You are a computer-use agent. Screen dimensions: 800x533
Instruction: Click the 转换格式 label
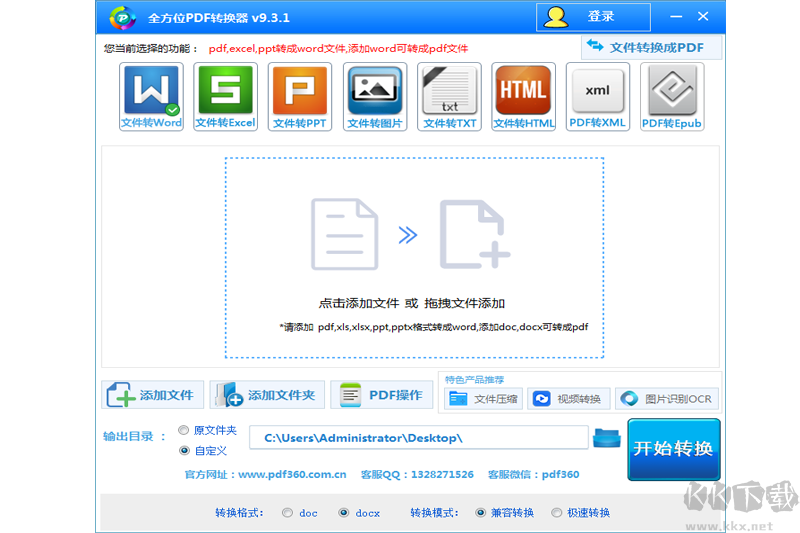239,513
